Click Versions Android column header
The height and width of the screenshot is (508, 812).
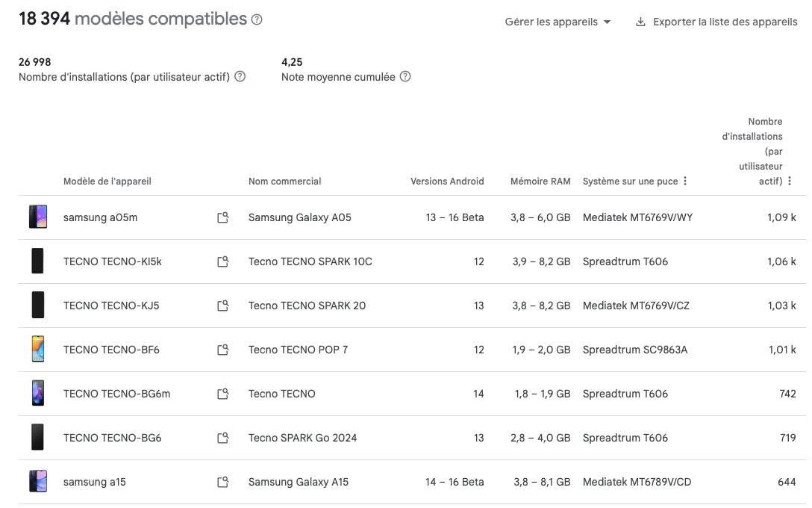(x=448, y=182)
